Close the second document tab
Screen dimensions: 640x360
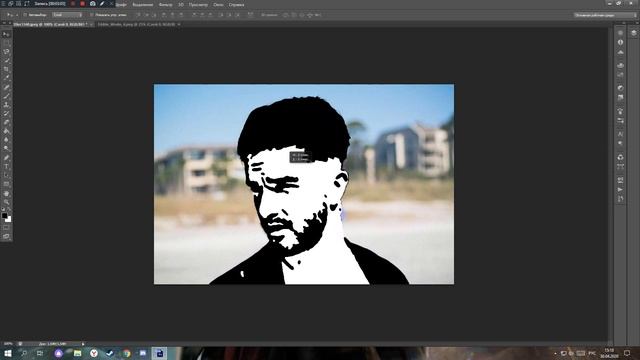coord(179,24)
